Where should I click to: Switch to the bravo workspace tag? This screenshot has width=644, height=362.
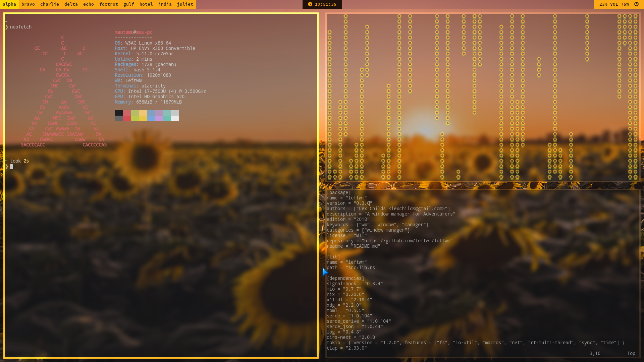pos(28,4)
